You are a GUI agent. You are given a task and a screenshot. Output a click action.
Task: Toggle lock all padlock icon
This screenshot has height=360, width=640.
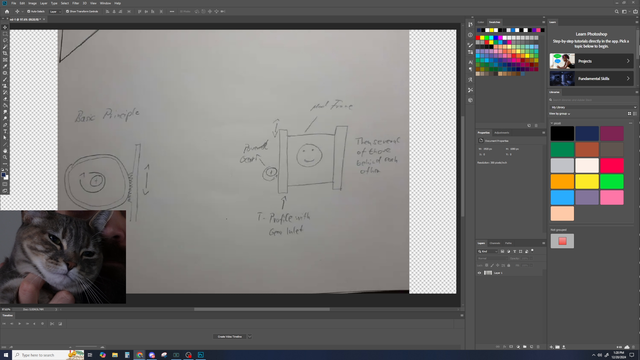[x=509, y=265]
